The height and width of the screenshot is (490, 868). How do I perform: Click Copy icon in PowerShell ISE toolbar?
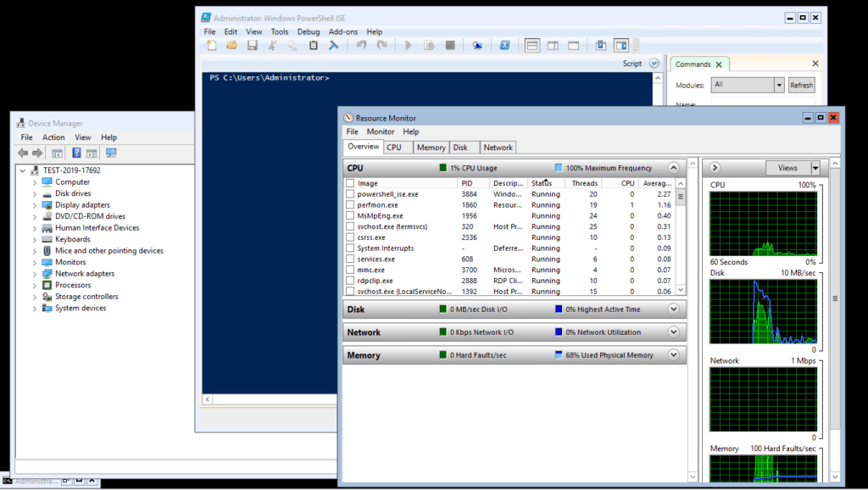tap(292, 46)
